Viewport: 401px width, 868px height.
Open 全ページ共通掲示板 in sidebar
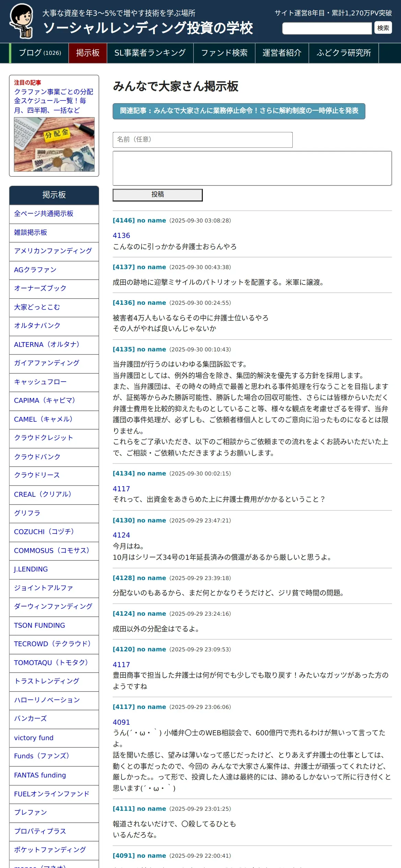click(x=54, y=214)
